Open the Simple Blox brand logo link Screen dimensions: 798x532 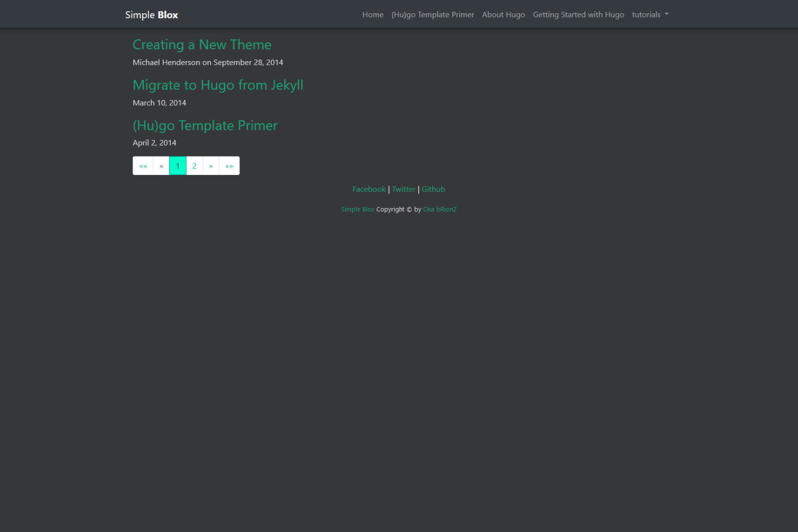152,15
